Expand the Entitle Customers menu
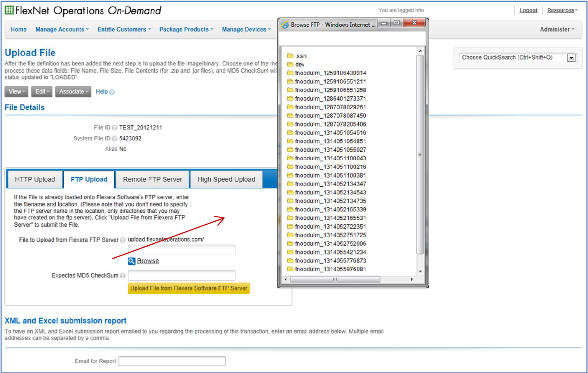 (124, 29)
